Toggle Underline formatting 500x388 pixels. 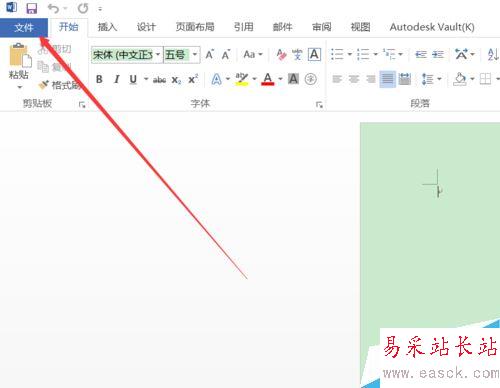point(133,79)
